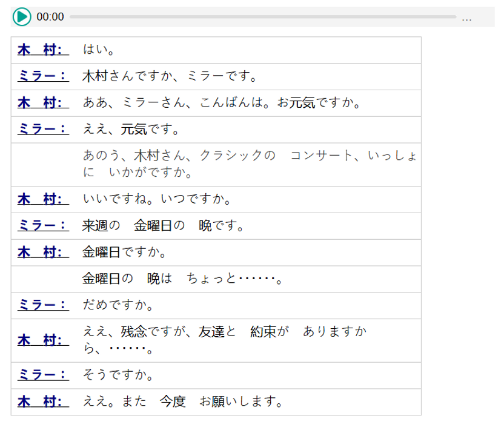Click the クラシックのコンサート invitation sentence

coord(249,164)
